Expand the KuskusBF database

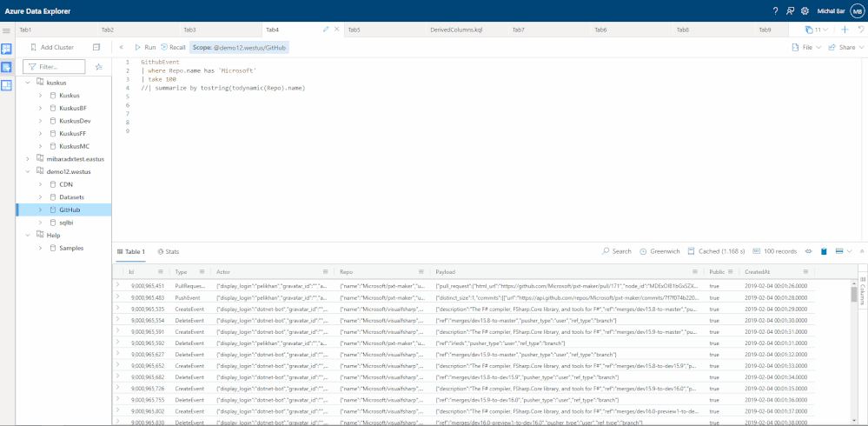40,108
